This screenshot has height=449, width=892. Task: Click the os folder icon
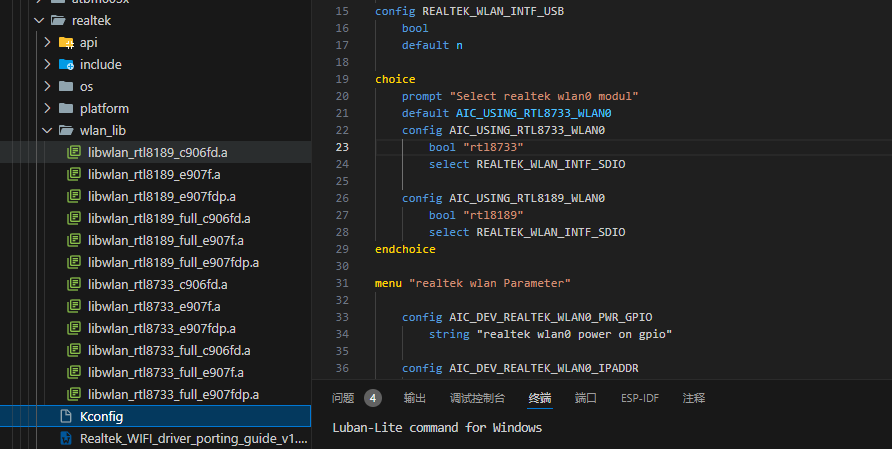tap(66, 86)
